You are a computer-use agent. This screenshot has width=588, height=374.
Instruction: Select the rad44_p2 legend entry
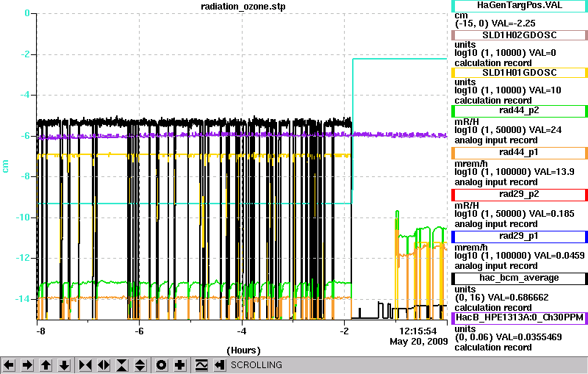(x=520, y=111)
